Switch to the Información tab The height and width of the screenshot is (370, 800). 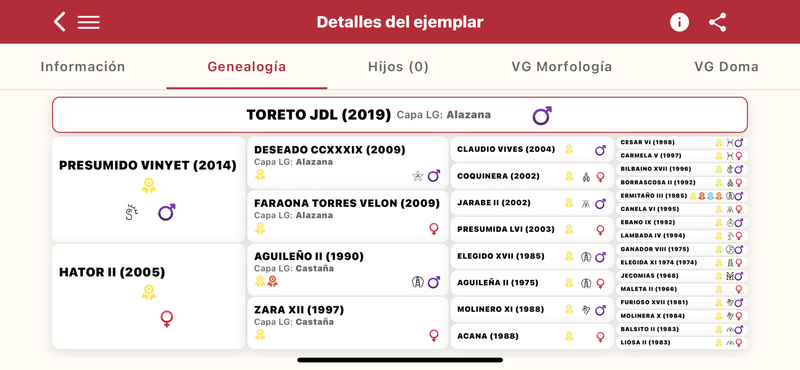tap(83, 67)
